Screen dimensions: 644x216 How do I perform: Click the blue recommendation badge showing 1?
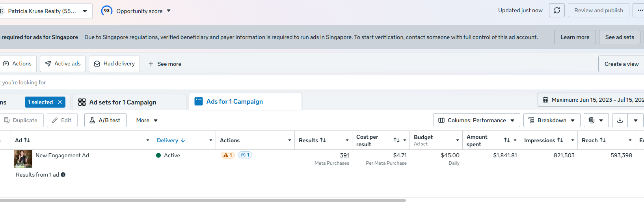click(245, 155)
